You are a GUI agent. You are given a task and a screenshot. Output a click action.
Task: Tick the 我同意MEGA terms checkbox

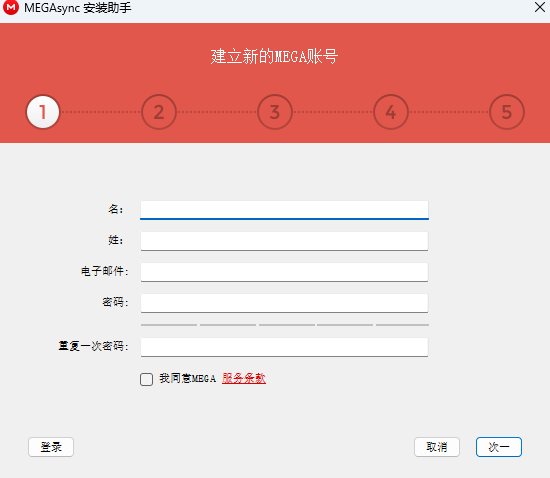pyautogui.click(x=146, y=379)
